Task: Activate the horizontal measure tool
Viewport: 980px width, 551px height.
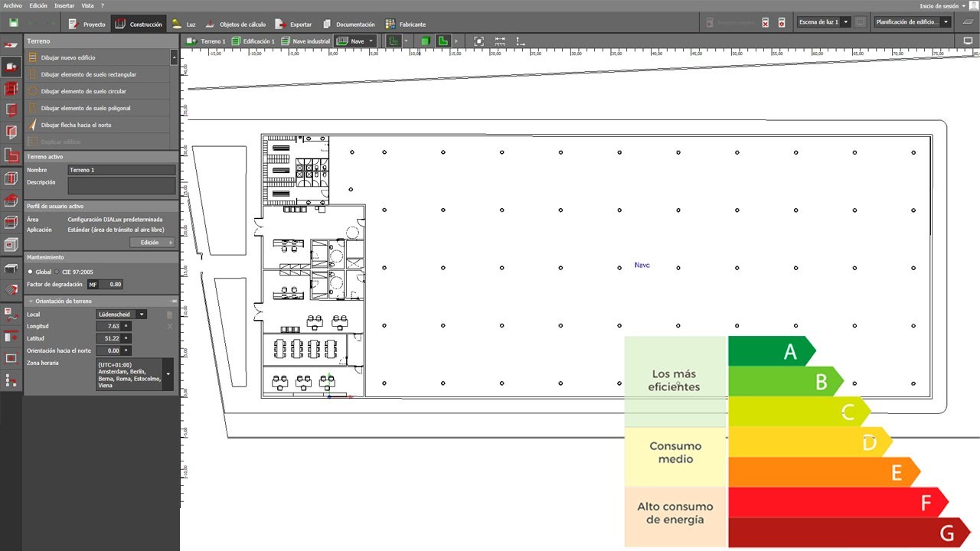Action: point(500,41)
